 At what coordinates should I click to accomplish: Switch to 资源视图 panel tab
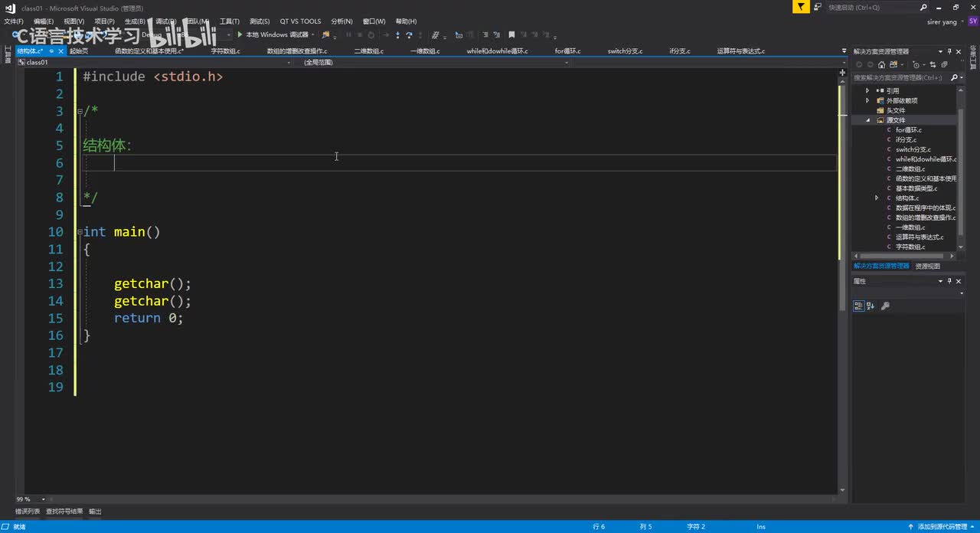(x=927, y=266)
